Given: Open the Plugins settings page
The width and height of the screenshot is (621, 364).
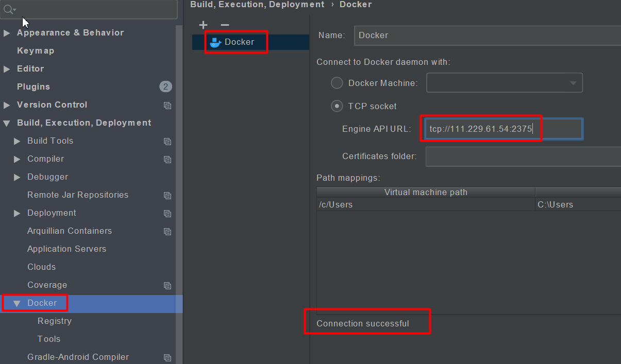Looking at the screenshot, I should point(33,86).
